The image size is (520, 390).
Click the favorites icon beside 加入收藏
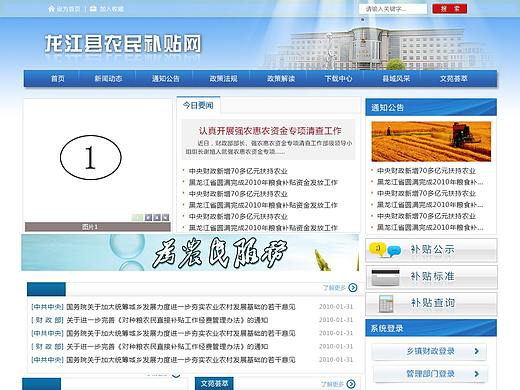coord(93,9)
